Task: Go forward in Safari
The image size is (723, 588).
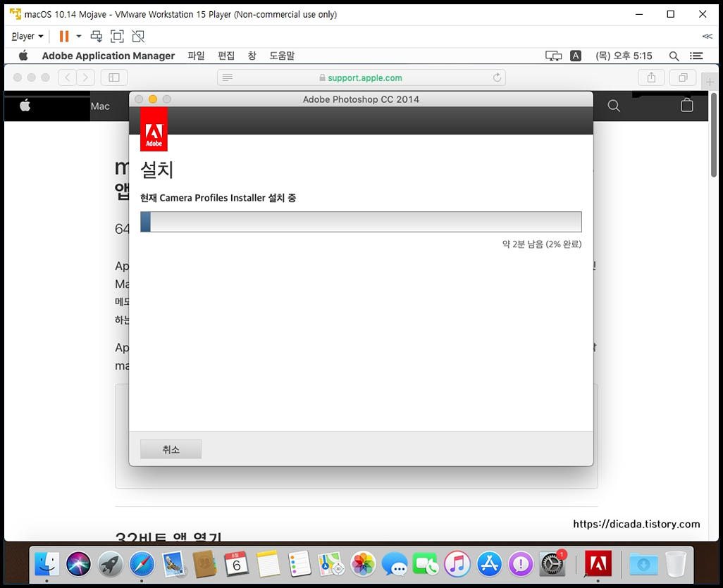Action: 86,77
